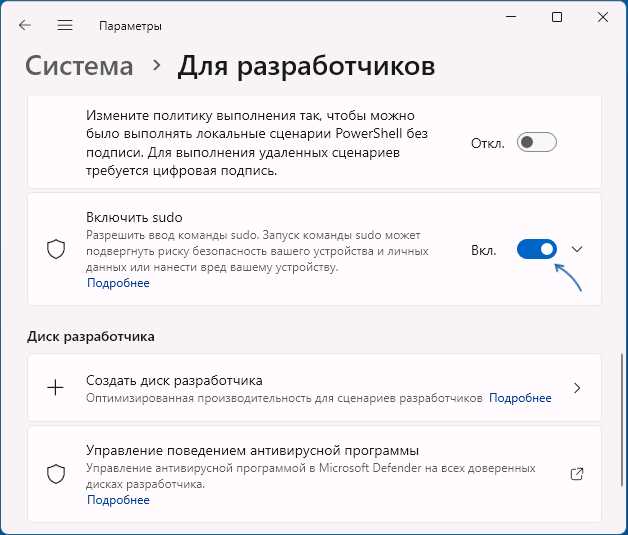Image resolution: width=628 pixels, height=535 pixels.
Task: Click the Управление поведением антивирусной программы title
Action: click(252, 451)
